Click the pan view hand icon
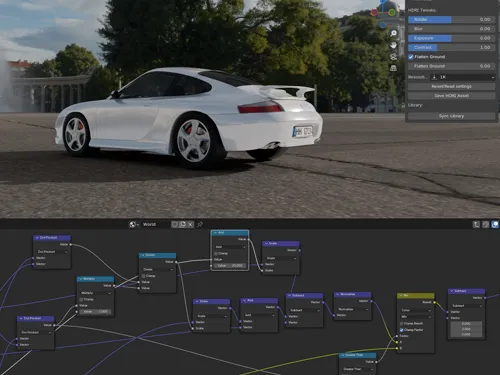The height and width of the screenshot is (375, 500). click(394, 45)
